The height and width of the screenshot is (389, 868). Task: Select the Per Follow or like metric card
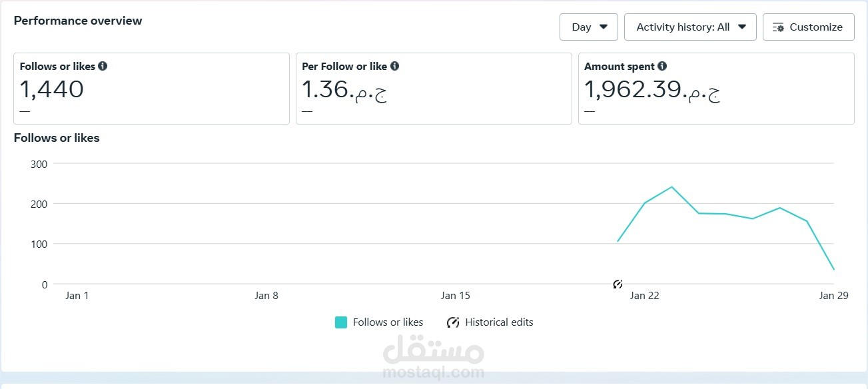click(x=434, y=89)
